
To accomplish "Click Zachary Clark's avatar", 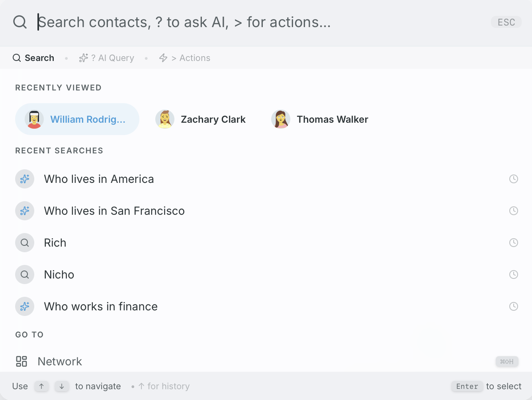I will 165,119.
